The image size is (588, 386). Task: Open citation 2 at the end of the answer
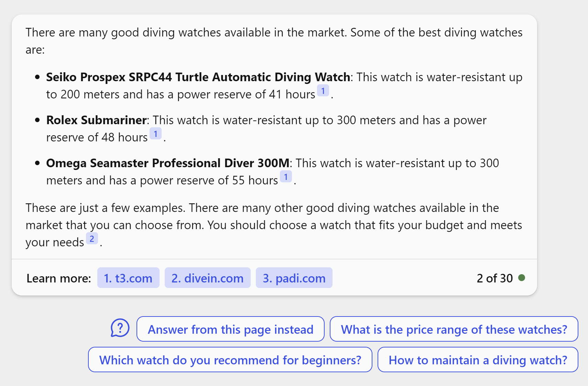pos(91,239)
